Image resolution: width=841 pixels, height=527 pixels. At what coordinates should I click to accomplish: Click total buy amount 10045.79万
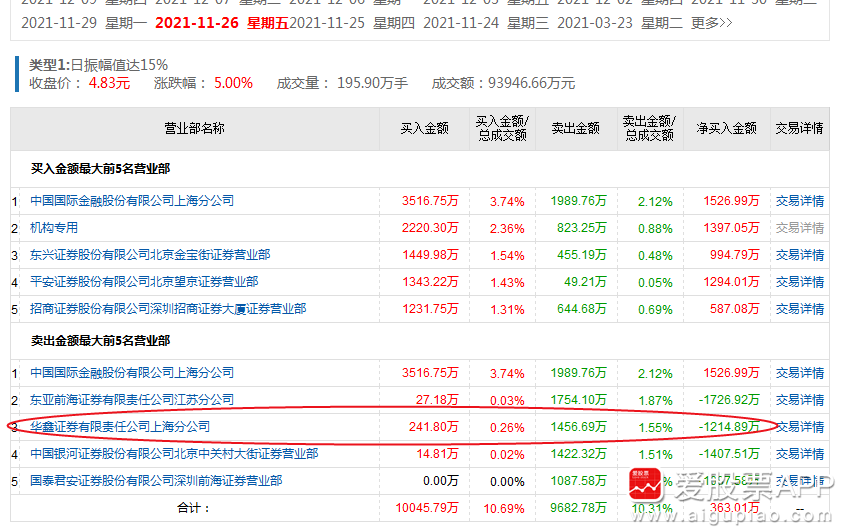427,508
